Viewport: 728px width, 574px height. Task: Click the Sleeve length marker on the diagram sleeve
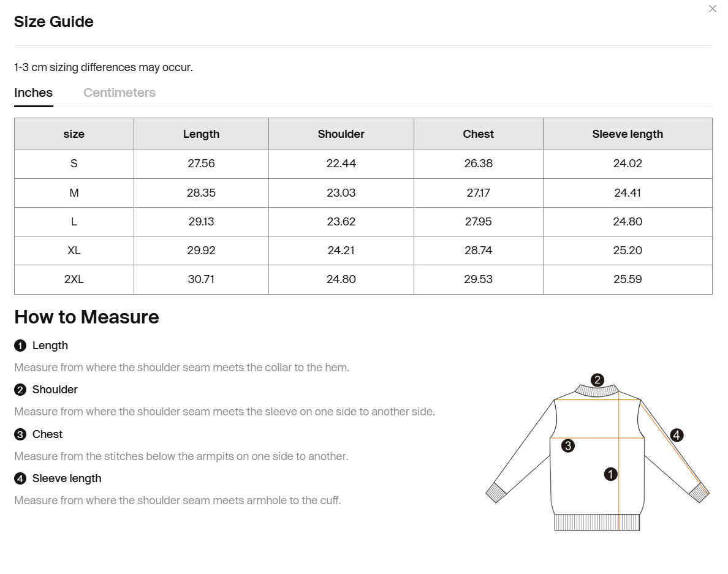[677, 435]
